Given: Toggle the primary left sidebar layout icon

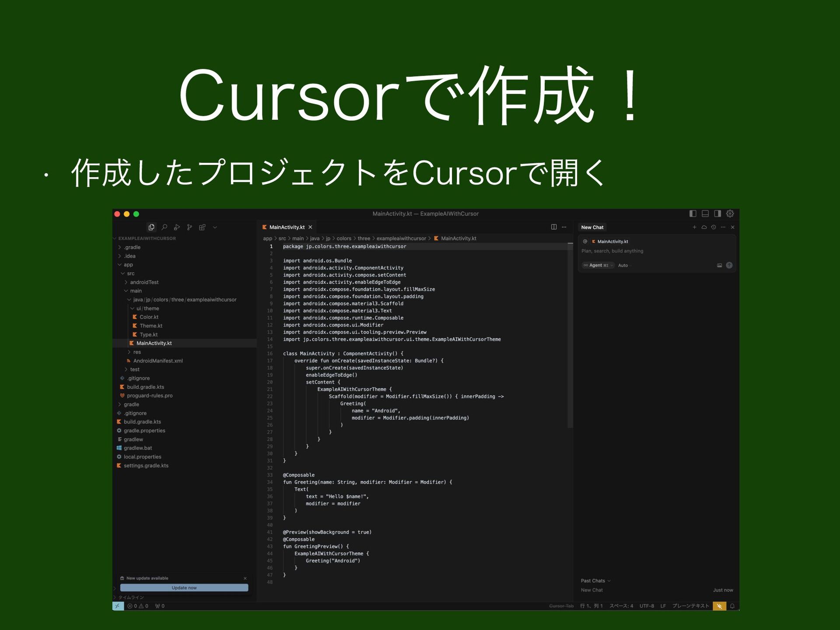Looking at the screenshot, I should click(x=693, y=213).
